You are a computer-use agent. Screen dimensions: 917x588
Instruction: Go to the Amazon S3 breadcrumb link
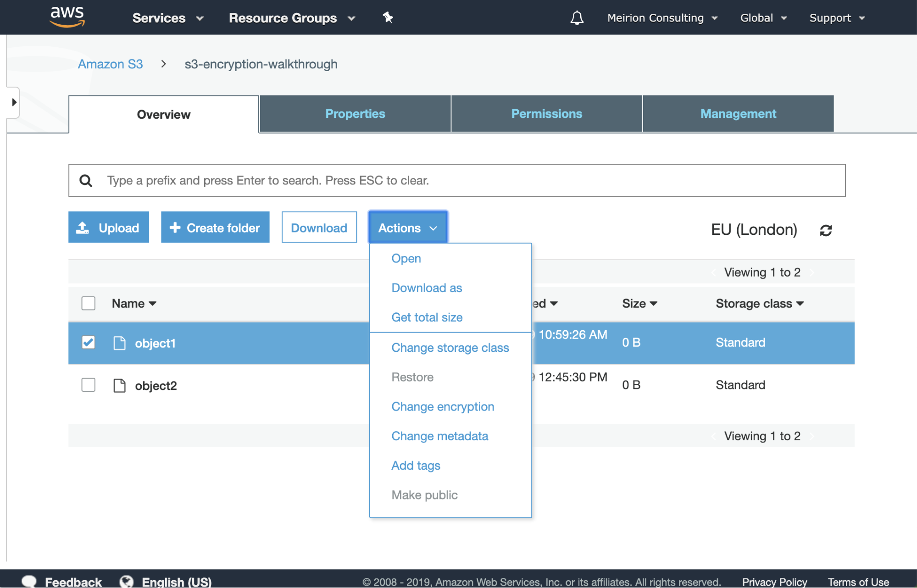click(x=110, y=64)
